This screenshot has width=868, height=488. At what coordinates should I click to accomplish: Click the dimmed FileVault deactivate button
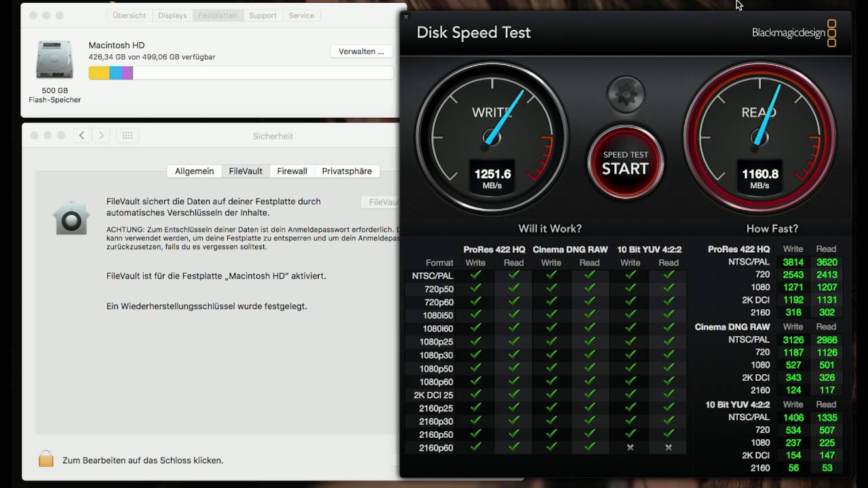click(x=380, y=202)
